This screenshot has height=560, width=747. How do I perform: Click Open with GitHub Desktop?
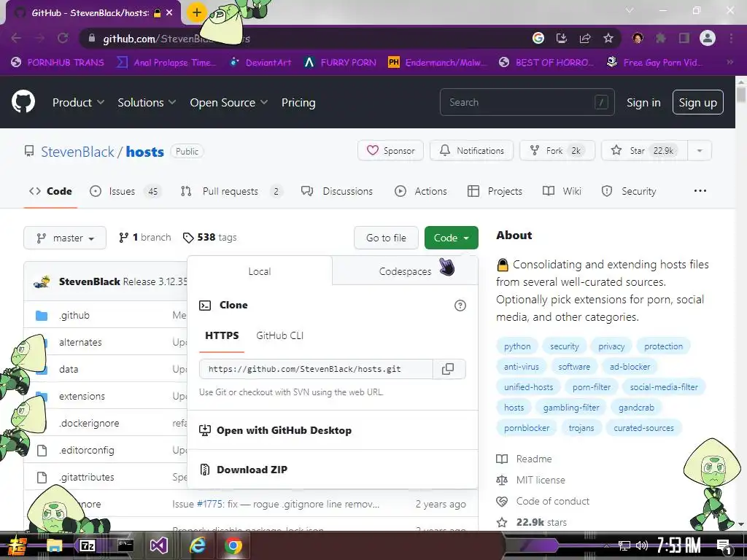tap(333, 430)
